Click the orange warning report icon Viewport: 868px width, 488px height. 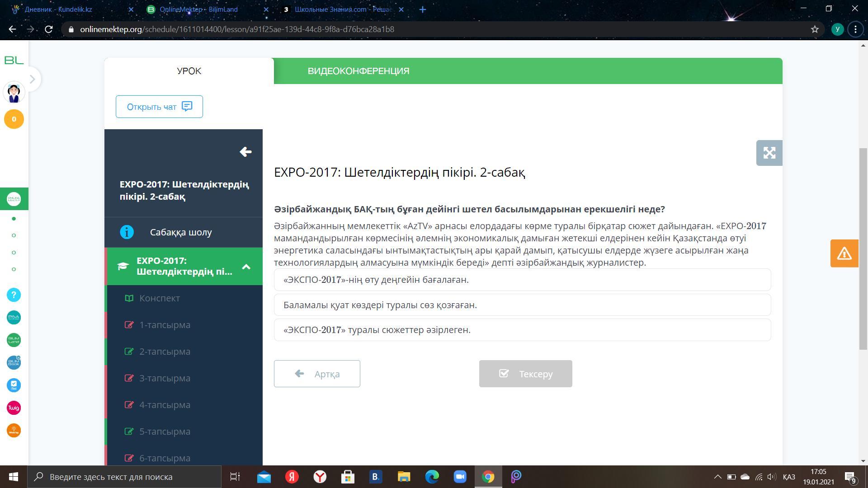(x=844, y=253)
